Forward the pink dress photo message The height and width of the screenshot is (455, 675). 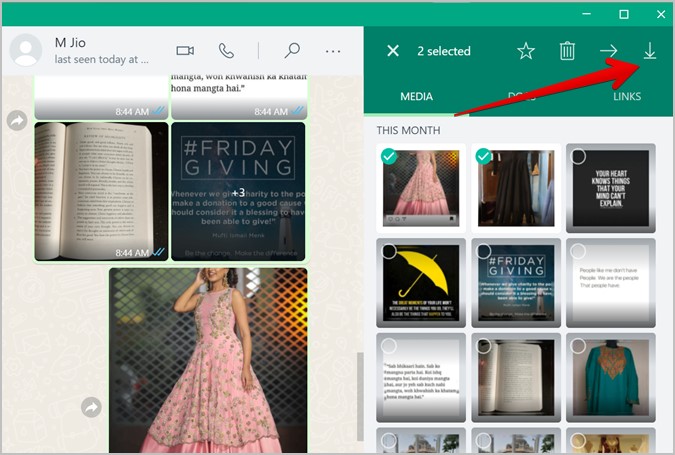[91, 407]
